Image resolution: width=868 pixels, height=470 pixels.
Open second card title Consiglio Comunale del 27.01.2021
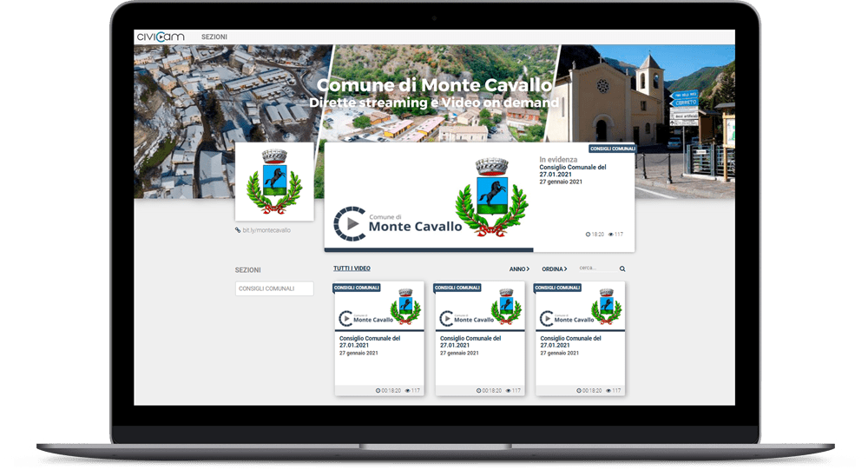pos(470,341)
